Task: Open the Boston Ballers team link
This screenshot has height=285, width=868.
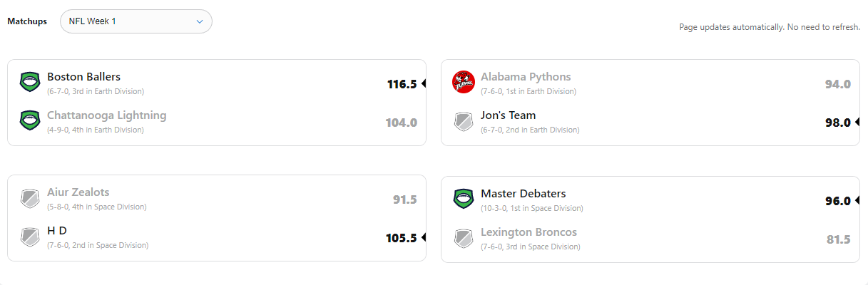Action: [x=83, y=77]
